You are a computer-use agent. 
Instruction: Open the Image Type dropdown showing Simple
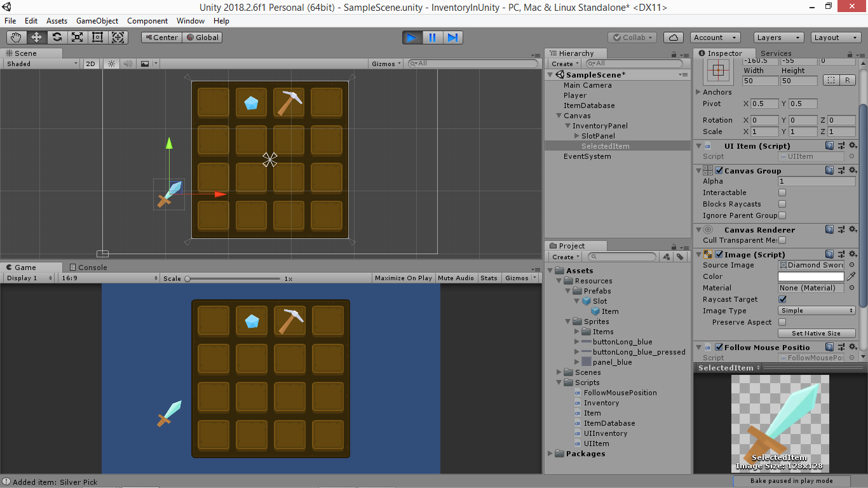[816, 311]
